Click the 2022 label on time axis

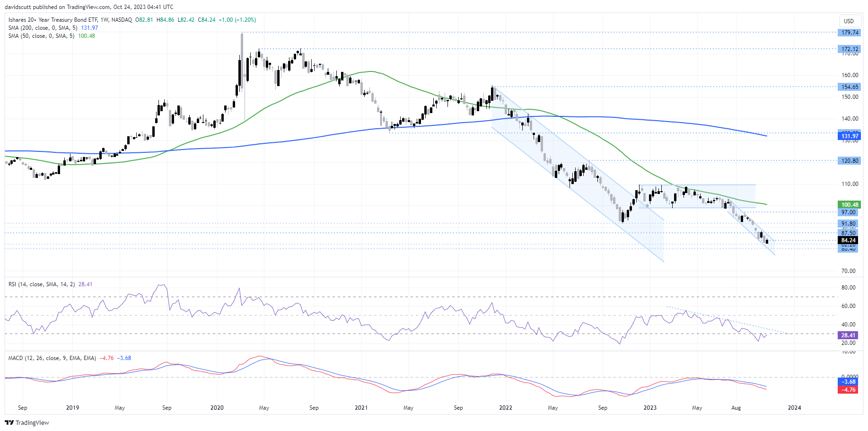(506, 407)
